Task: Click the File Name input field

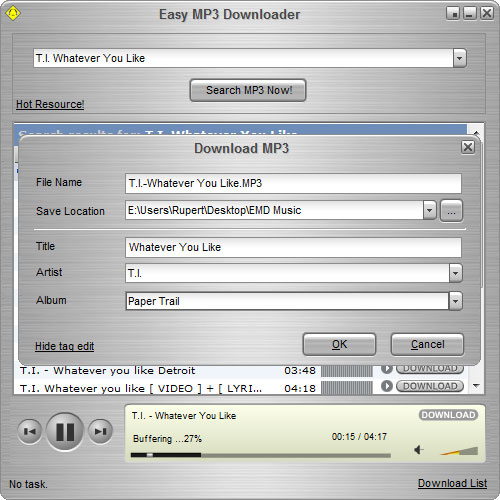Action: click(x=293, y=183)
